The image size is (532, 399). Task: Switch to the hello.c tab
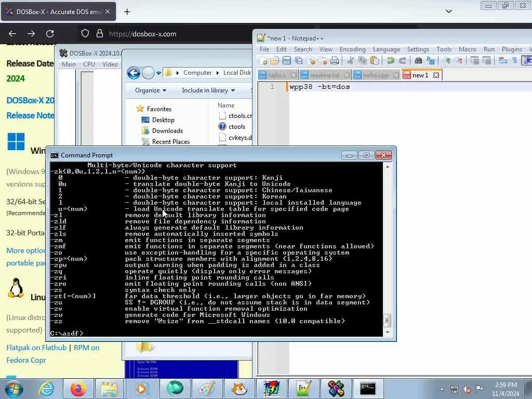(x=277, y=75)
